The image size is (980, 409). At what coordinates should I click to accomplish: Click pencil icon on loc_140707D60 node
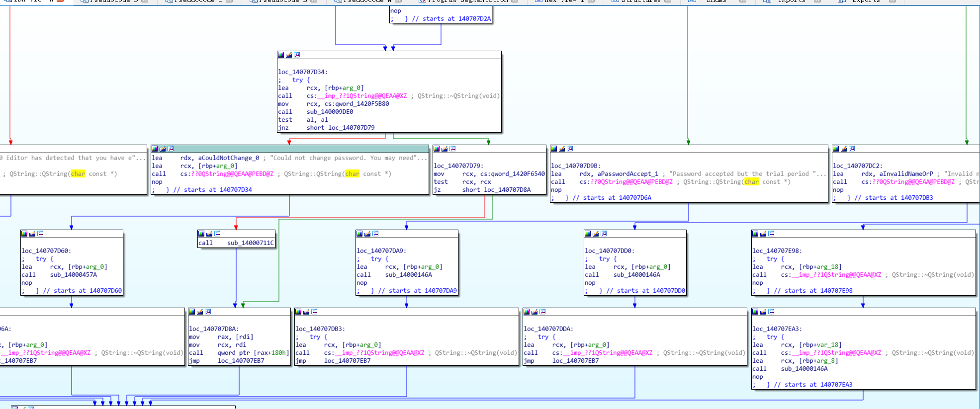pyautogui.click(x=32, y=234)
